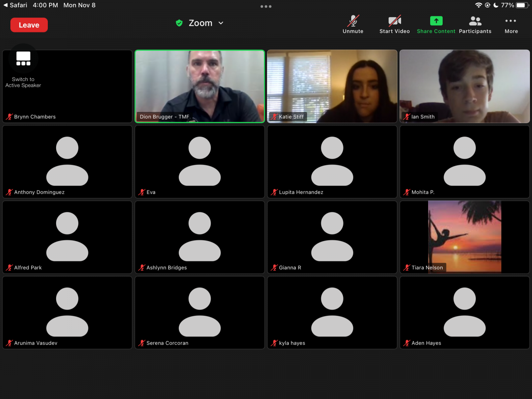Click the Ashlynn Bridges name label

(x=167, y=268)
